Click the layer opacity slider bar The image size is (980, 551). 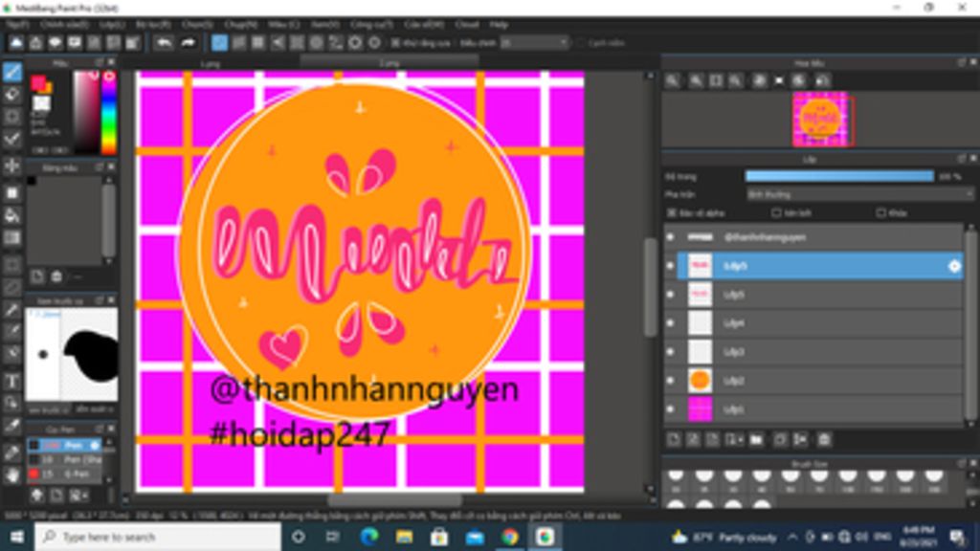tap(839, 177)
